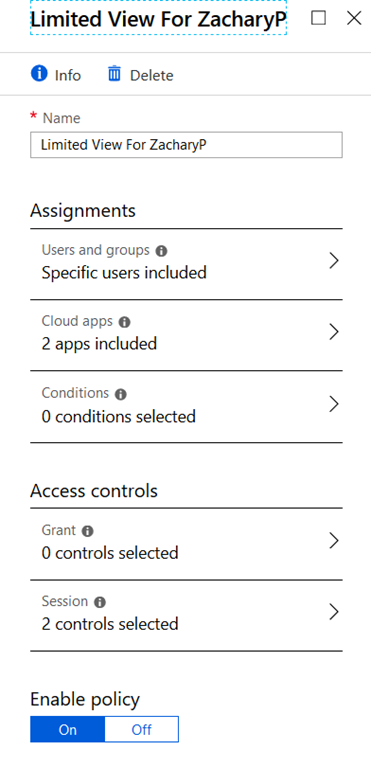Viewport: 371px width, 768px height.
Task: Expand Cloud apps chevron arrow
Action: click(334, 332)
